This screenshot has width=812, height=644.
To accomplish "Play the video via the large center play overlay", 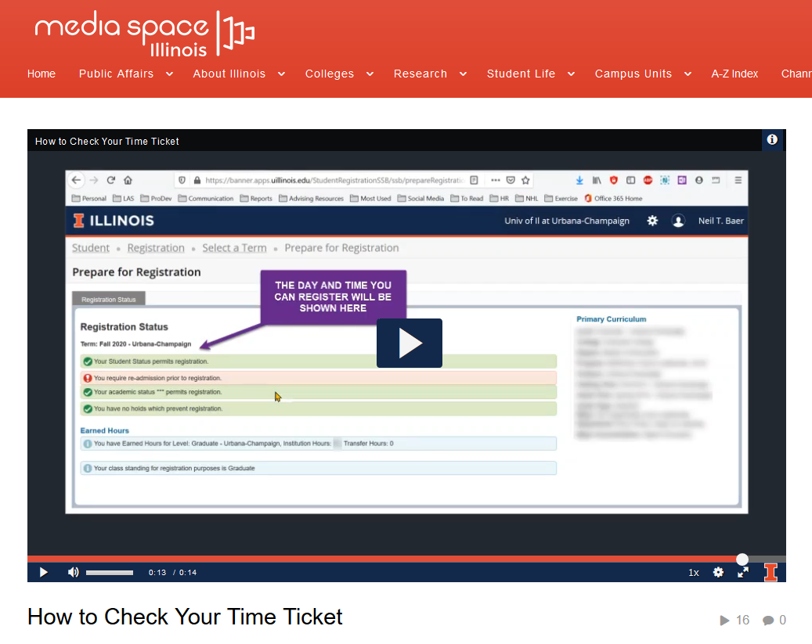I will point(410,343).
